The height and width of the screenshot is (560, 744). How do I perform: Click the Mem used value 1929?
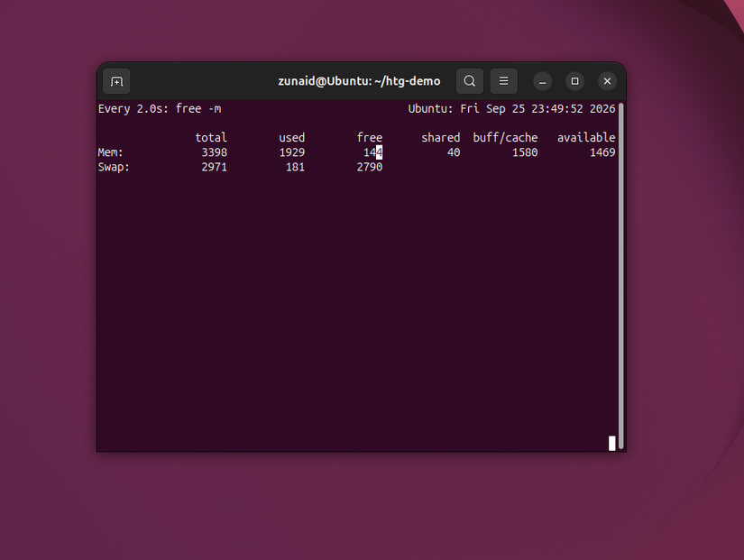(292, 152)
